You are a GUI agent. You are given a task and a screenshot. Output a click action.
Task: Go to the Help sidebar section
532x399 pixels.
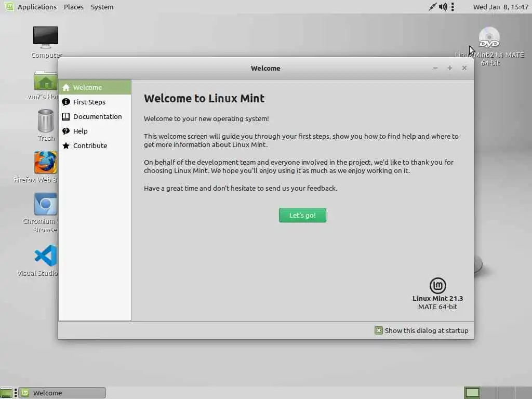[x=95, y=131]
